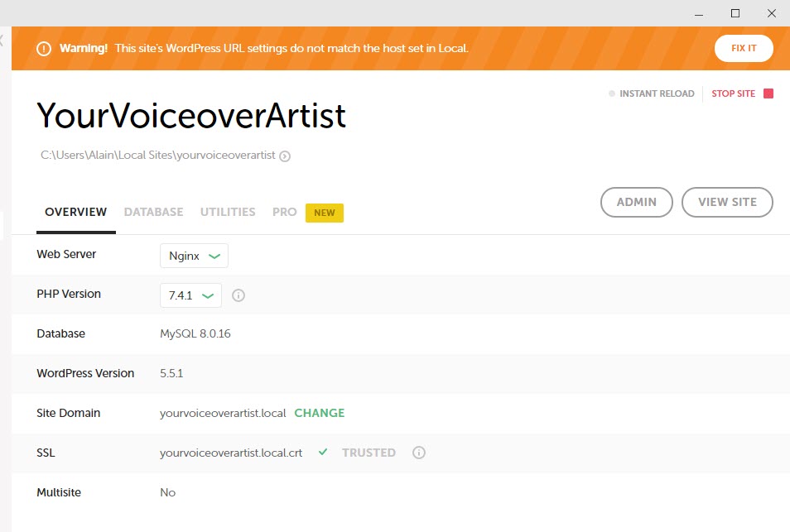Click the WordPress version 5.5.1 value

pos(171,373)
